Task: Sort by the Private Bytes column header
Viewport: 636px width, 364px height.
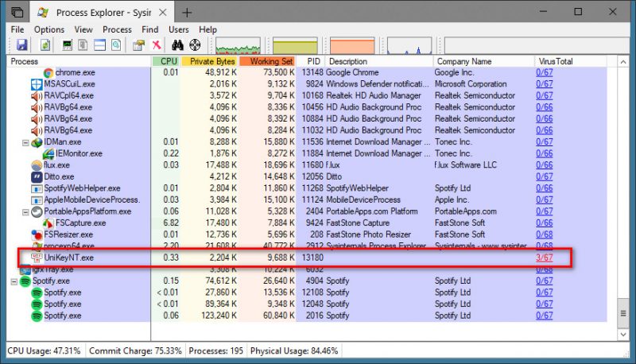Action: coord(209,61)
